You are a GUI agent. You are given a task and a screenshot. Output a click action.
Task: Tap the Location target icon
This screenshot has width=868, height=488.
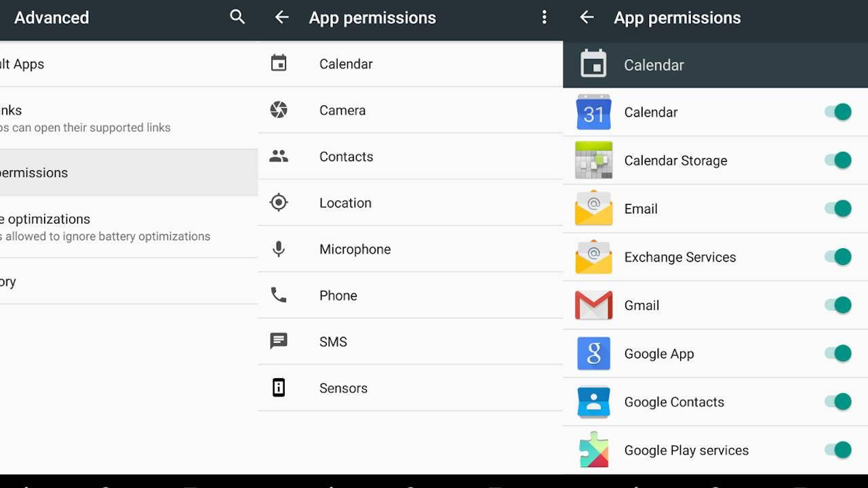click(x=279, y=203)
